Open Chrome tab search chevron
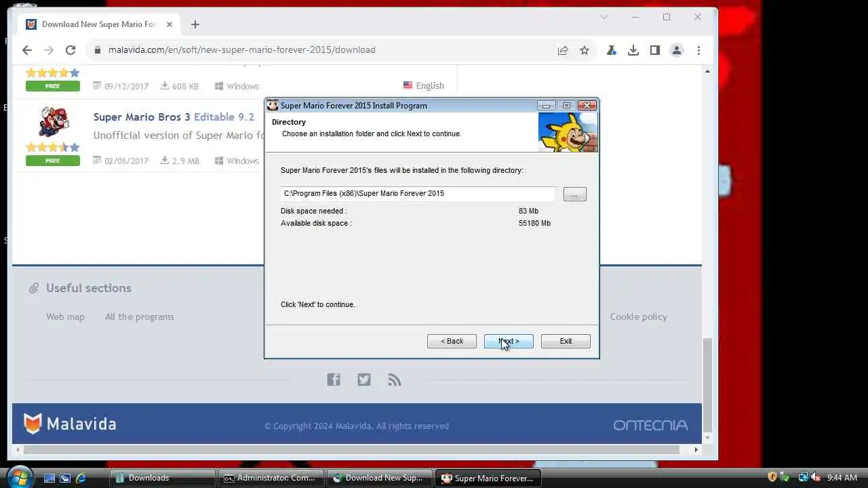The image size is (868, 488). pyautogui.click(x=604, y=17)
